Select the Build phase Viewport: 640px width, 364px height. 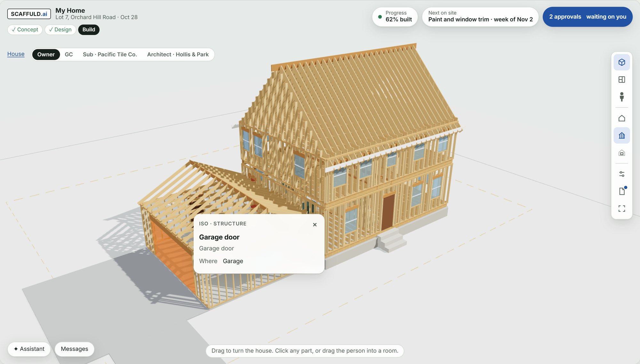click(89, 30)
